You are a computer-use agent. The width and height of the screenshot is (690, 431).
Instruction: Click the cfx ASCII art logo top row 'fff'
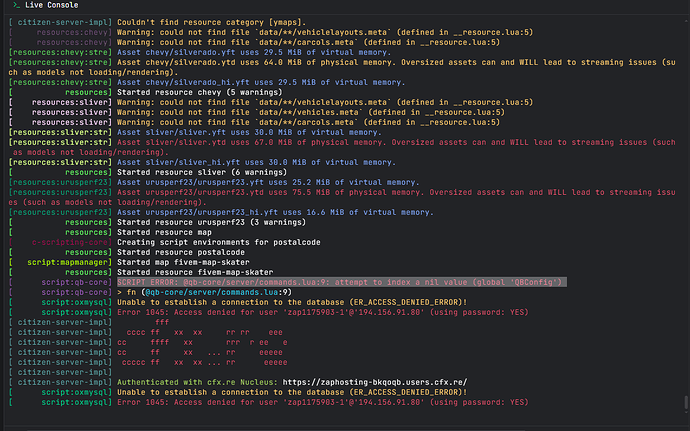point(161,322)
